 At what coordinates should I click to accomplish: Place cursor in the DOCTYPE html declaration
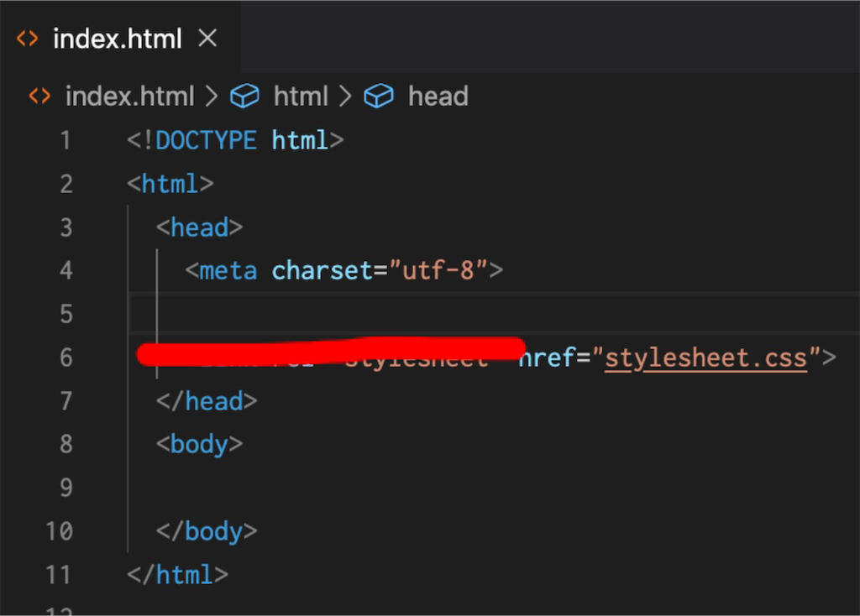click(x=235, y=140)
